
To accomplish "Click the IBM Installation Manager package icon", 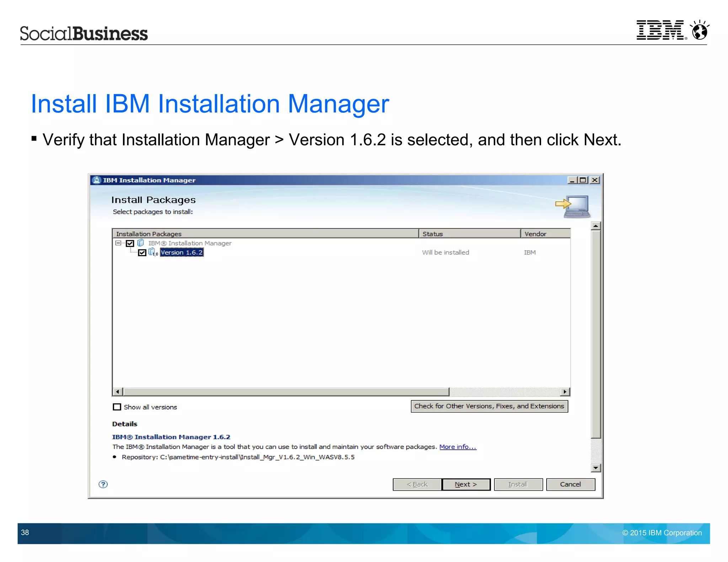I will [141, 243].
